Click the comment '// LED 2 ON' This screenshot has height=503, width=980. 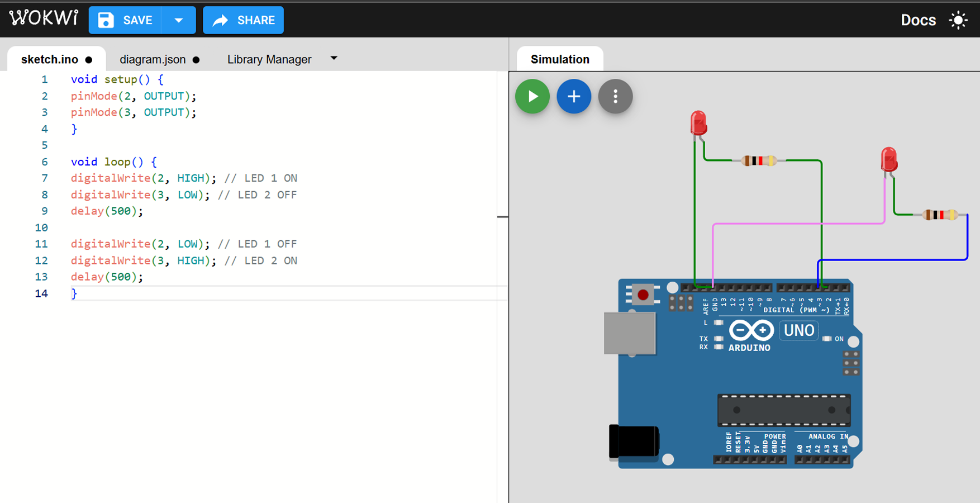coord(261,260)
